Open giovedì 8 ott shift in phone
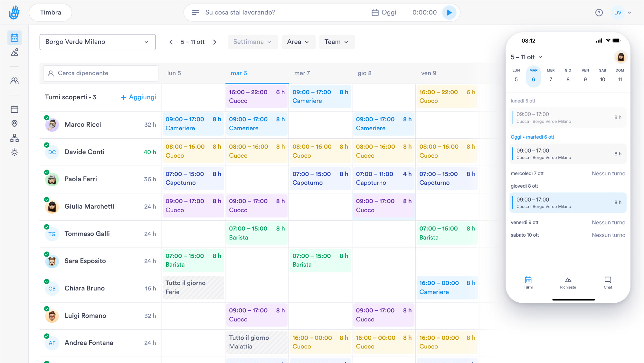The image size is (644, 363). [568, 203]
